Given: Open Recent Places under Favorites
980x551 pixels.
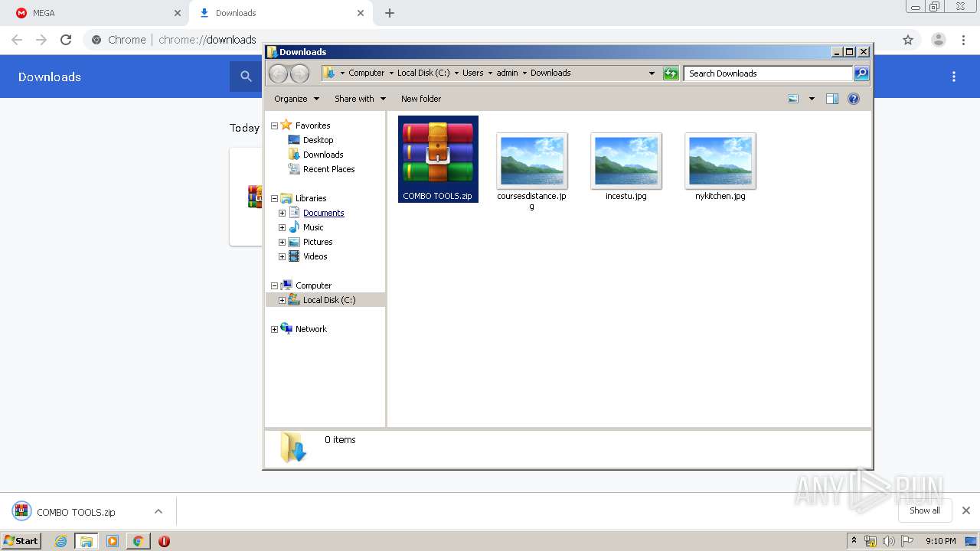Looking at the screenshot, I should pyautogui.click(x=328, y=169).
